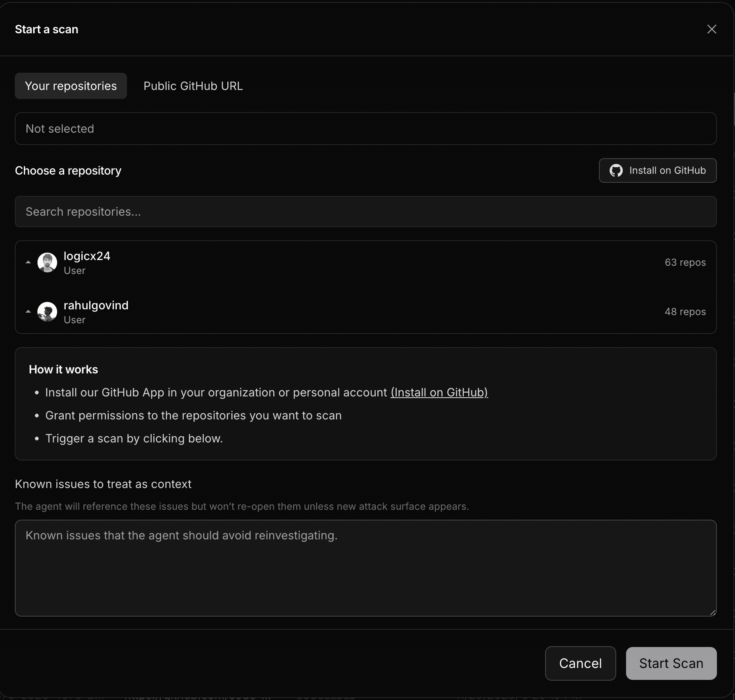Open the (Install on GitHub) inline link
The width and height of the screenshot is (735, 700).
(439, 393)
